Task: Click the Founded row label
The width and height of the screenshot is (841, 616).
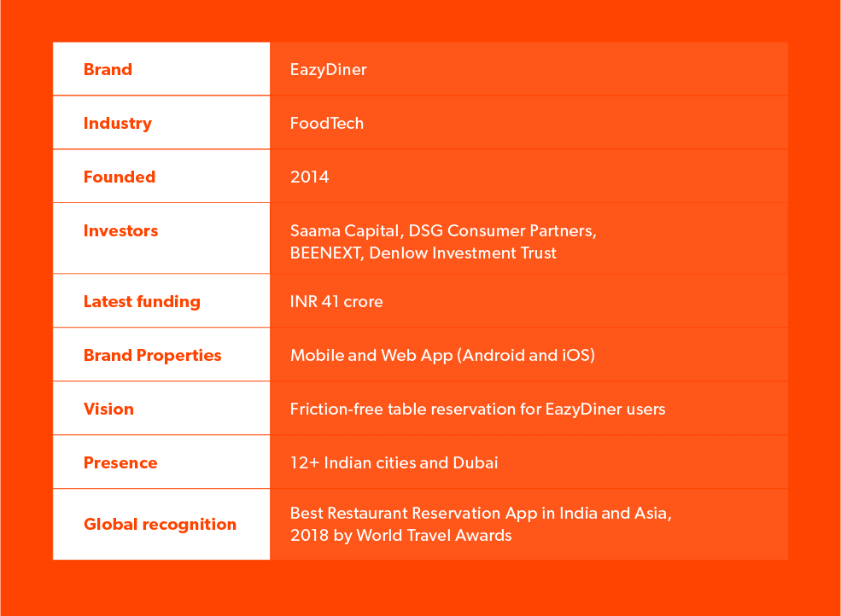Action: tap(119, 177)
